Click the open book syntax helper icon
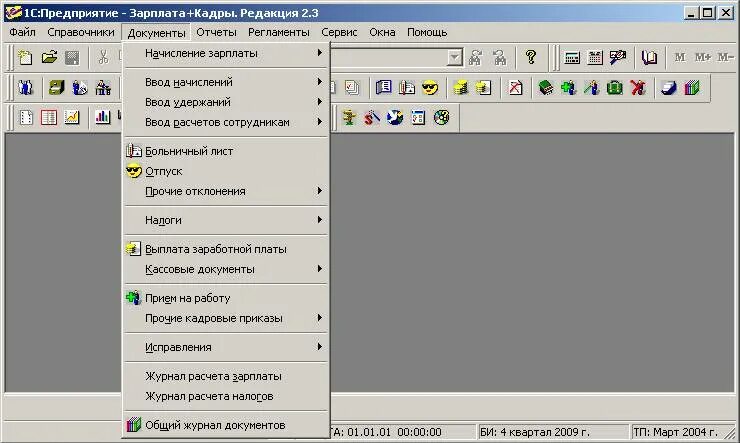 point(649,58)
